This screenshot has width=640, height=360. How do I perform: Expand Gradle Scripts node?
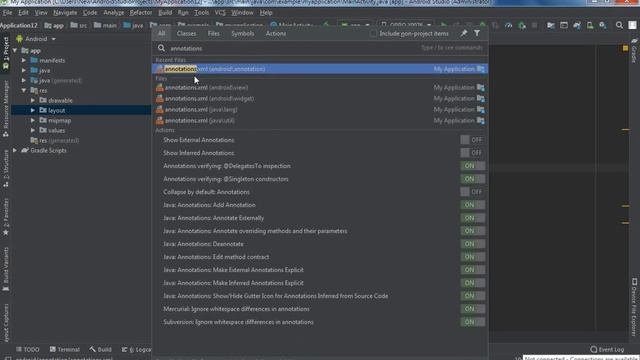coord(15,150)
